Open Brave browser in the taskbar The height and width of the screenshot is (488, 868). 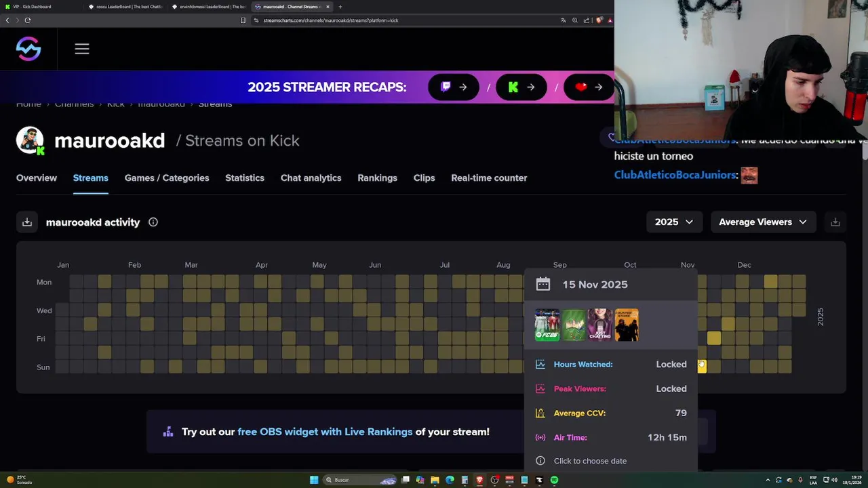[x=479, y=480]
